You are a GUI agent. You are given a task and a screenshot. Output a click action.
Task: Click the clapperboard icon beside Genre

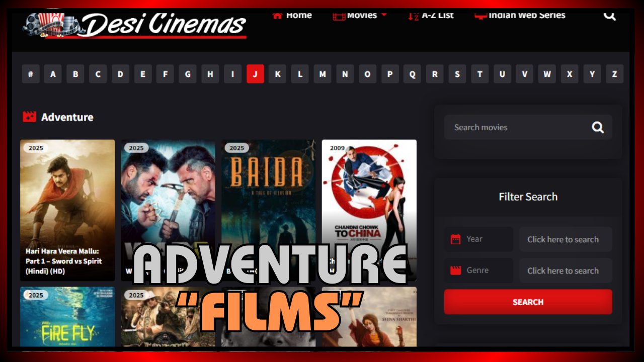coord(456,270)
